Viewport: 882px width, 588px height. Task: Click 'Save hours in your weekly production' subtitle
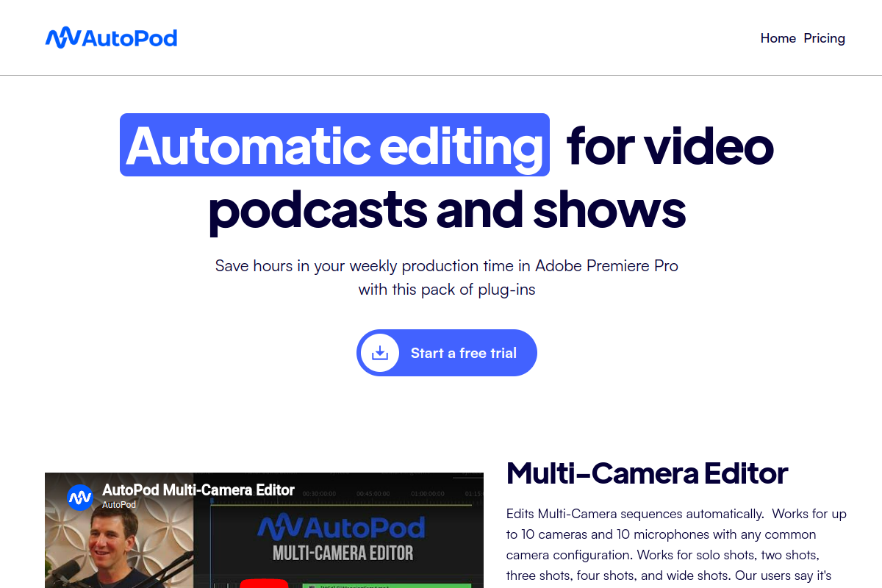pos(447,277)
